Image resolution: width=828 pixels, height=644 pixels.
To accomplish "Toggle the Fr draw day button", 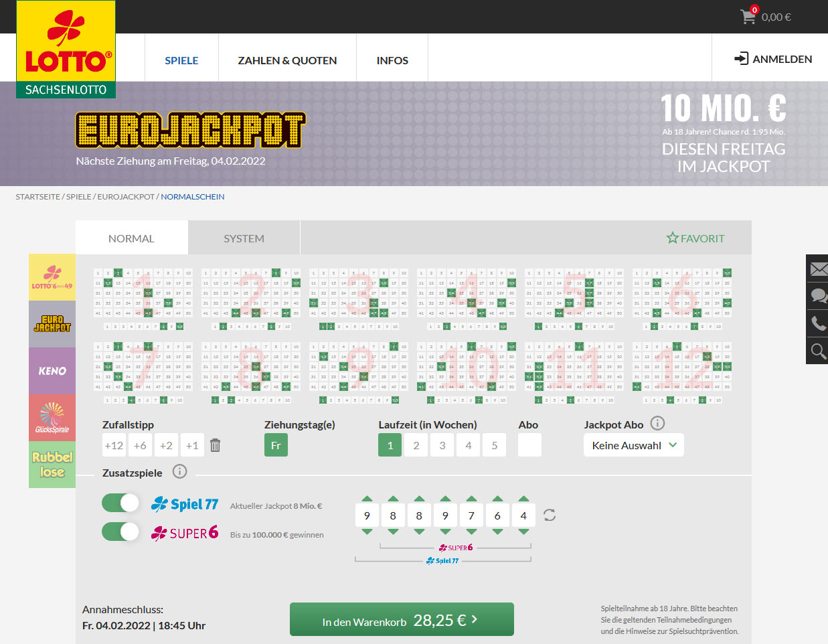I will pyautogui.click(x=276, y=445).
